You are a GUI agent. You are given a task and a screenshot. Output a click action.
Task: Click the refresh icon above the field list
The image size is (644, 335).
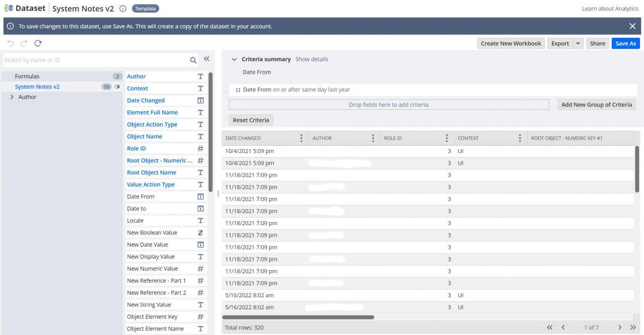pyautogui.click(x=38, y=43)
